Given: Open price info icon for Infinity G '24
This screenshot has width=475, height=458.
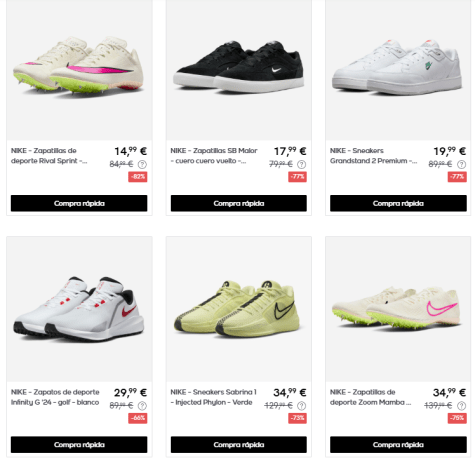Looking at the screenshot, I should tap(142, 406).
